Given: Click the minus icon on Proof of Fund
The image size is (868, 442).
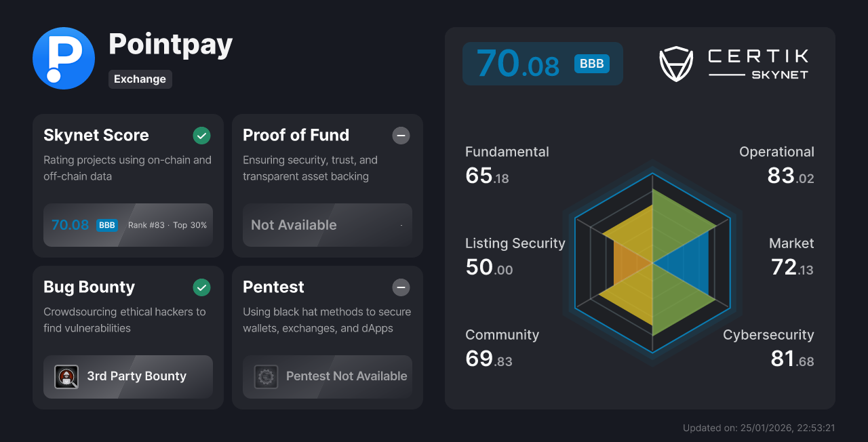Looking at the screenshot, I should pos(401,136).
